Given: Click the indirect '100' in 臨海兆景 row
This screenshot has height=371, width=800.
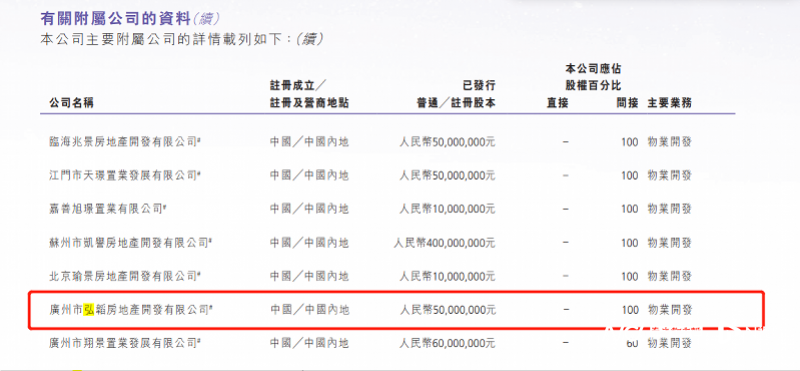Looking at the screenshot, I should 630,142.
